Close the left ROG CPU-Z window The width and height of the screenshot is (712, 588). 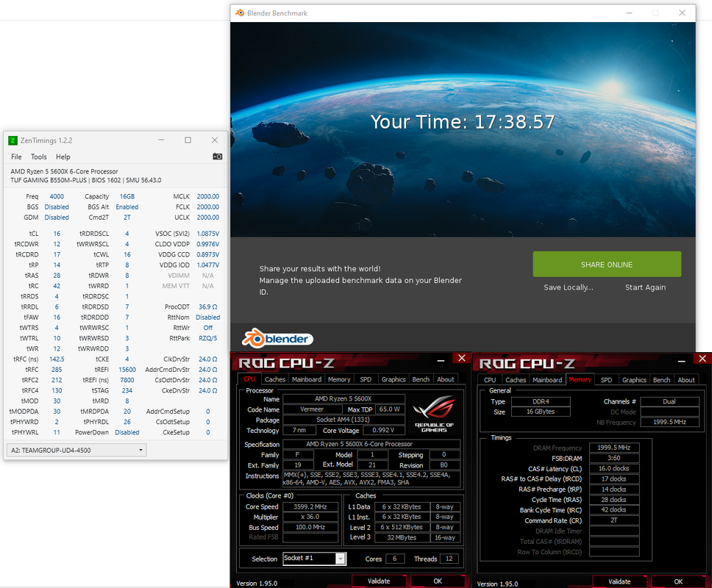click(x=462, y=358)
